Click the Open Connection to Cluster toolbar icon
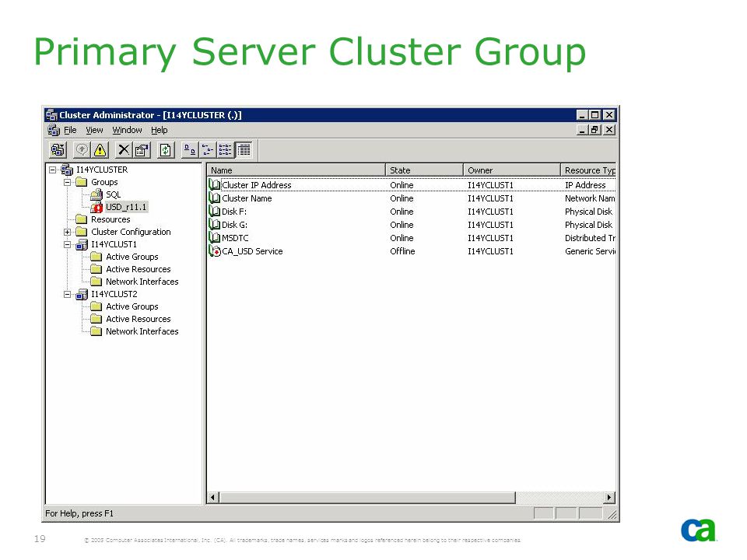The width and height of the screenshot is (747, 560). tap(58, 150)
